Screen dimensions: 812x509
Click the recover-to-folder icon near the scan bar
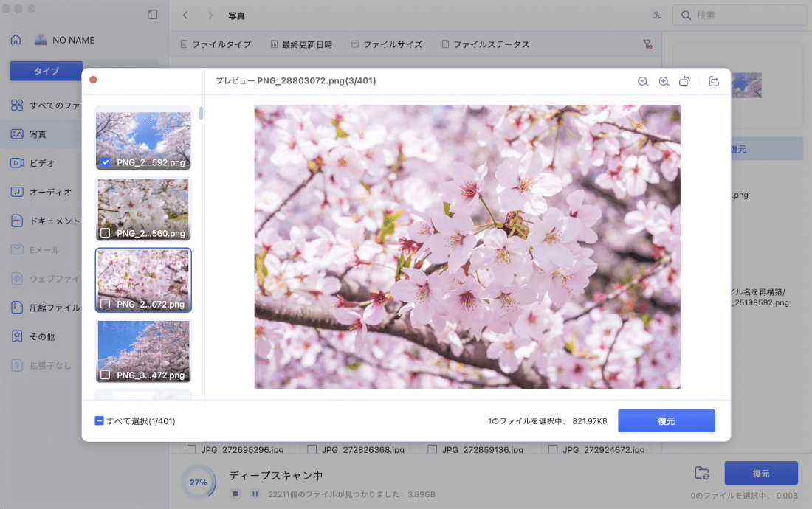[701, 473]
